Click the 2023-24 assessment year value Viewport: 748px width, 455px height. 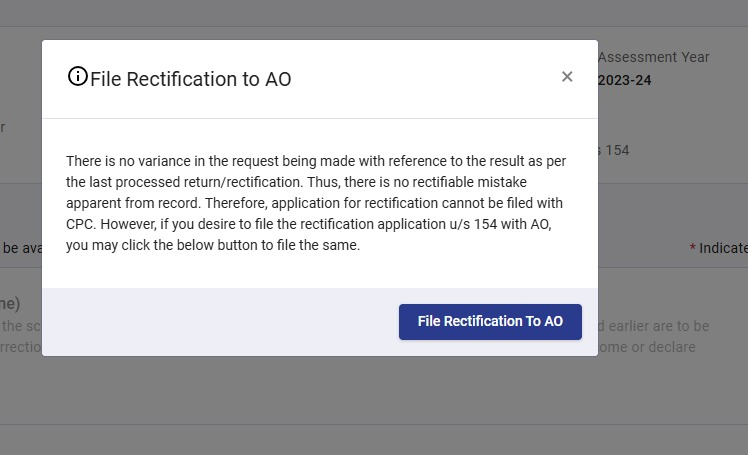pyautogui.click(x=625, y=80)
